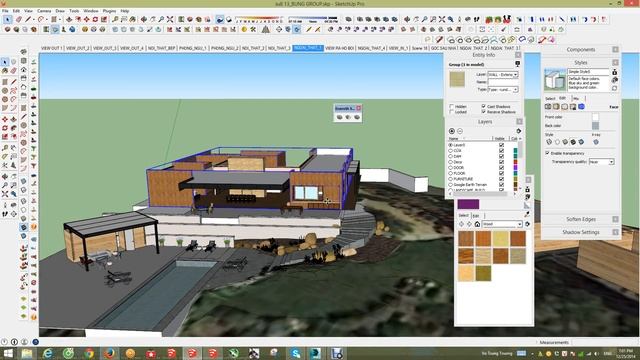
Task: Tick the Hidden checkbox in Entity Info
Action: (451, 106)
